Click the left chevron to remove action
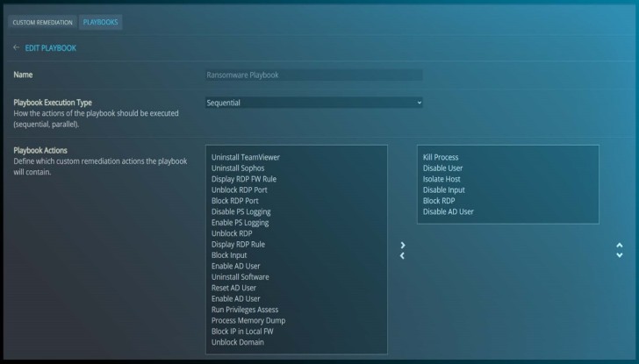The width and height of the screenshot is (639, 364). click(402, 256)
